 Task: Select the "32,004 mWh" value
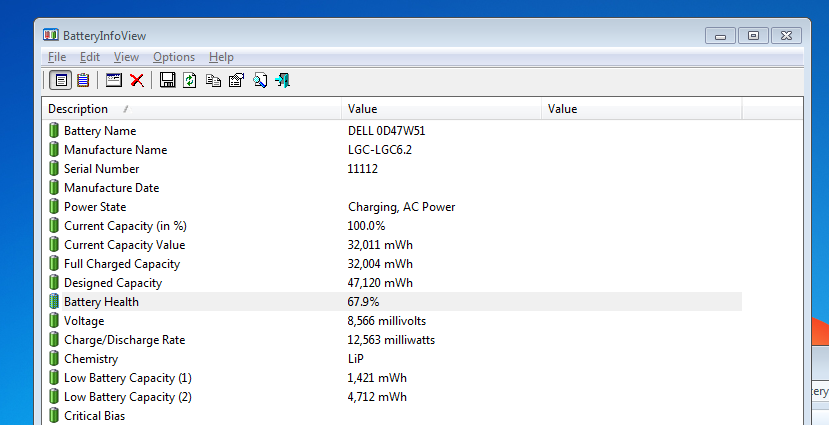tap(380, 264)
